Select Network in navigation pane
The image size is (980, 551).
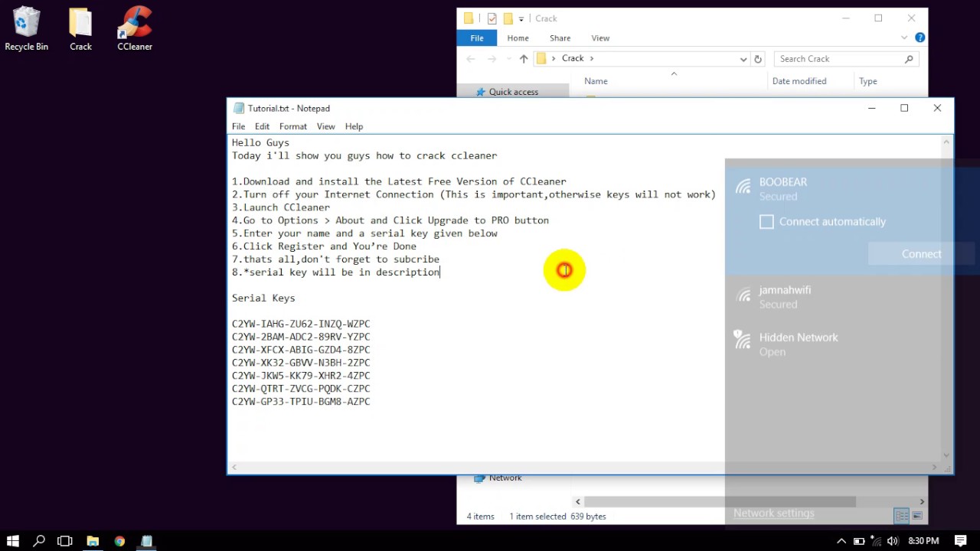505,478
